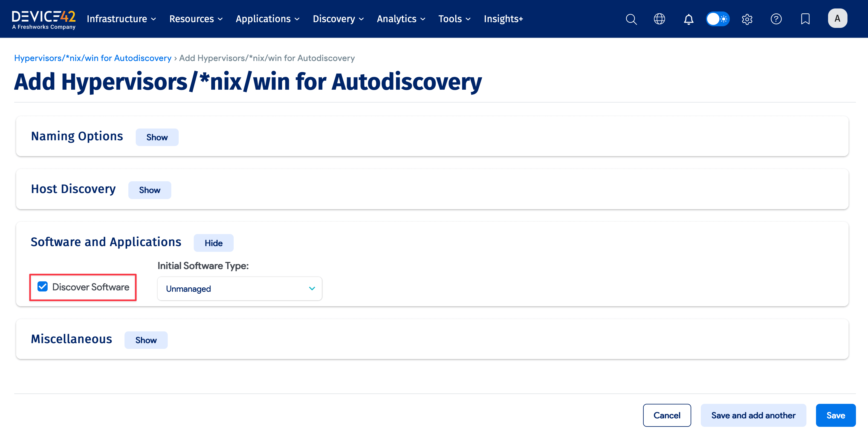Cancel the autodiscovery form
Screen dimensions: 868x432
coord(667,415)
